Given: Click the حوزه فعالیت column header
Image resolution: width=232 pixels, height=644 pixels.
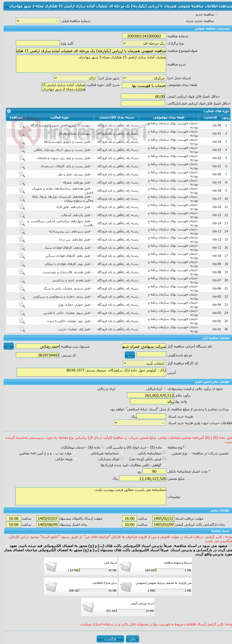Looking at the screenshot, I should [60, 117].
